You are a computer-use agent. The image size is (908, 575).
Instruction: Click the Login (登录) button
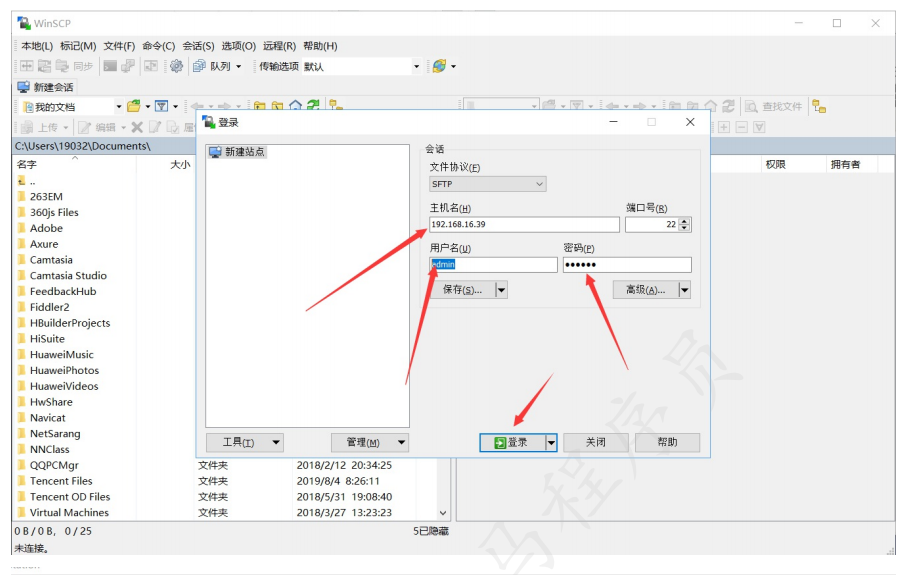(512, 442)
